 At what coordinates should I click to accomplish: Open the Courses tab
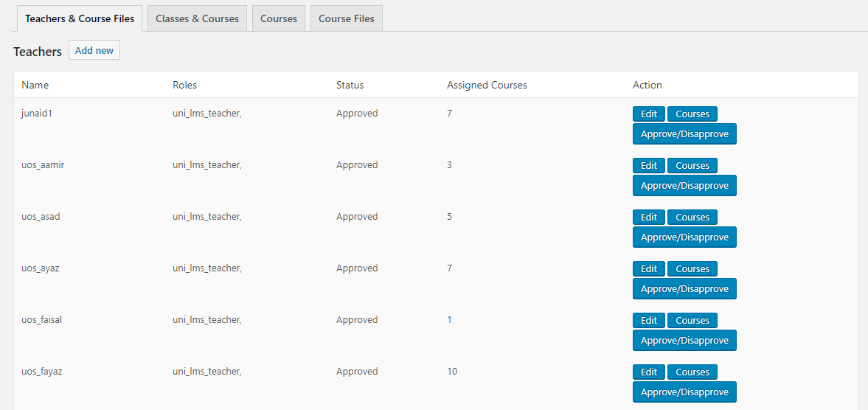coord(279,18)
